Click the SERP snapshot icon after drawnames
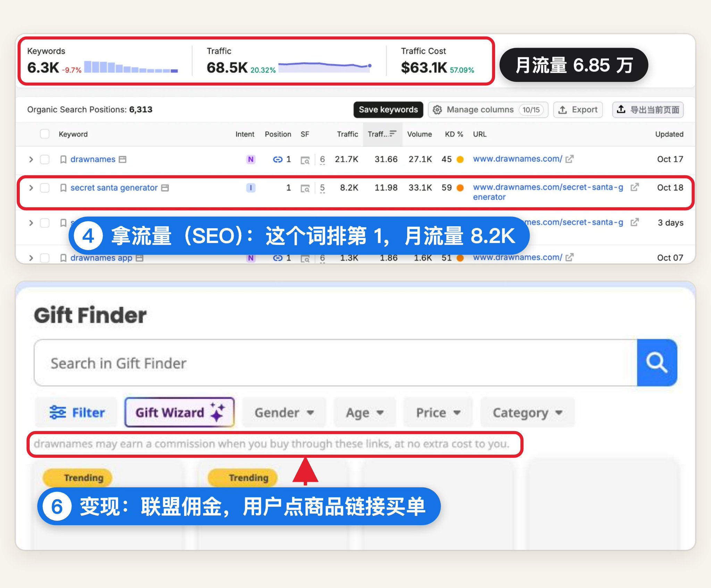This screenshot has height=588, width=711. tap(123, 159)
